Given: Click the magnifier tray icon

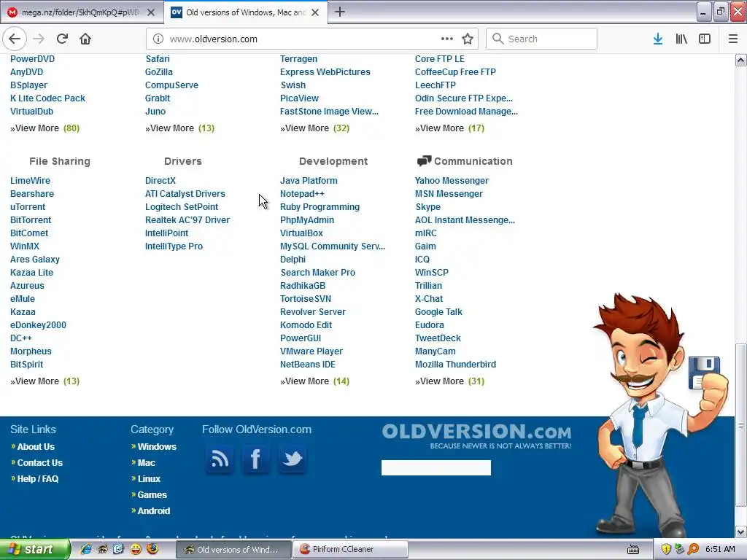Looking at the screenshot, I should [x=693, y=550].
